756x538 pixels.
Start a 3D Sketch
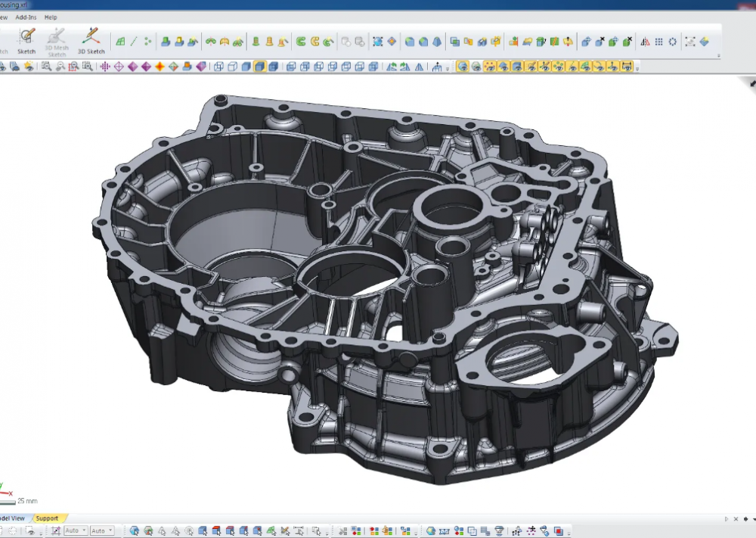91,39
